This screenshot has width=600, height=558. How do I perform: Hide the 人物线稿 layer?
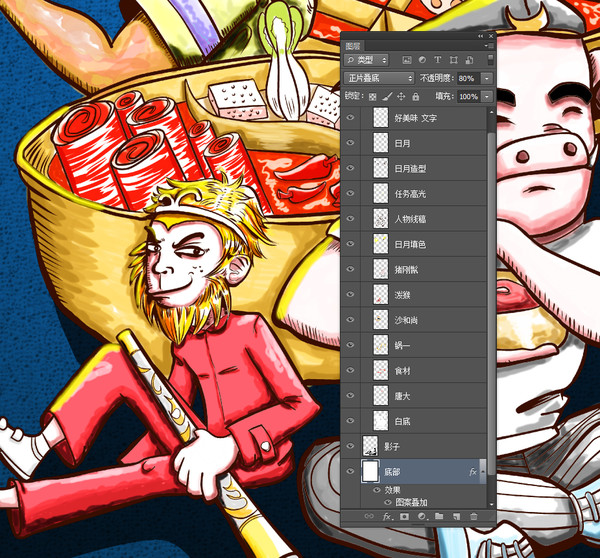pyautogui.click(x=350, y=219)
